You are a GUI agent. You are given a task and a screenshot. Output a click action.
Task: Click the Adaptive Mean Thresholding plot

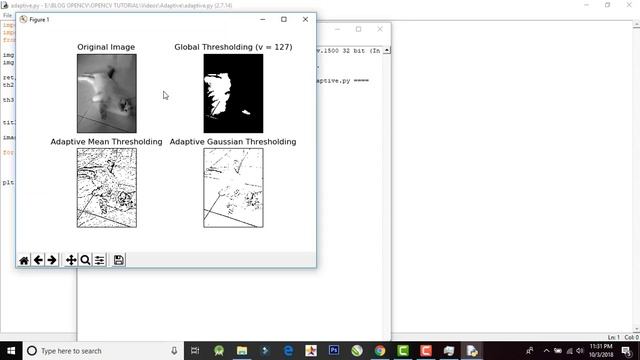107,188
